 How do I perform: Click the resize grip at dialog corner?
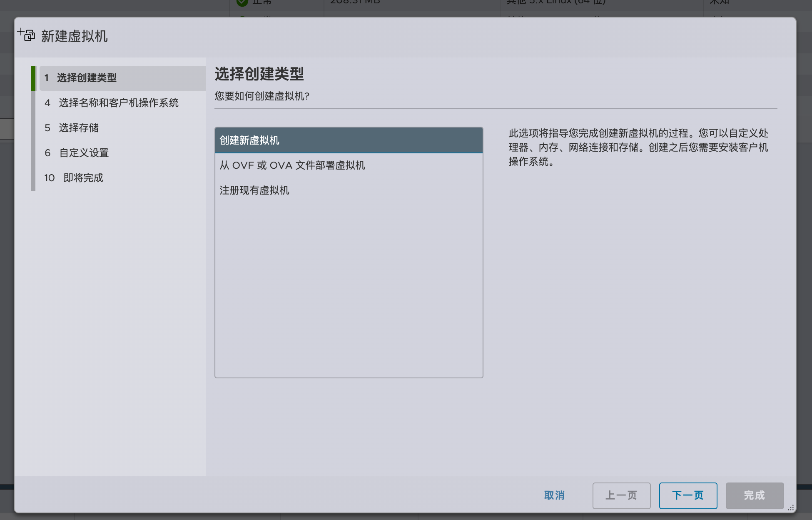(x=791, y=507)
